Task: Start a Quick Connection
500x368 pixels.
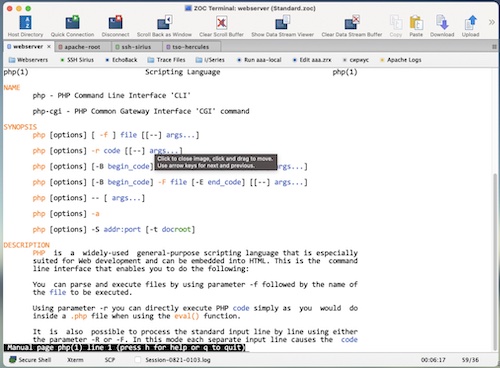Action: tap(72, 23)
